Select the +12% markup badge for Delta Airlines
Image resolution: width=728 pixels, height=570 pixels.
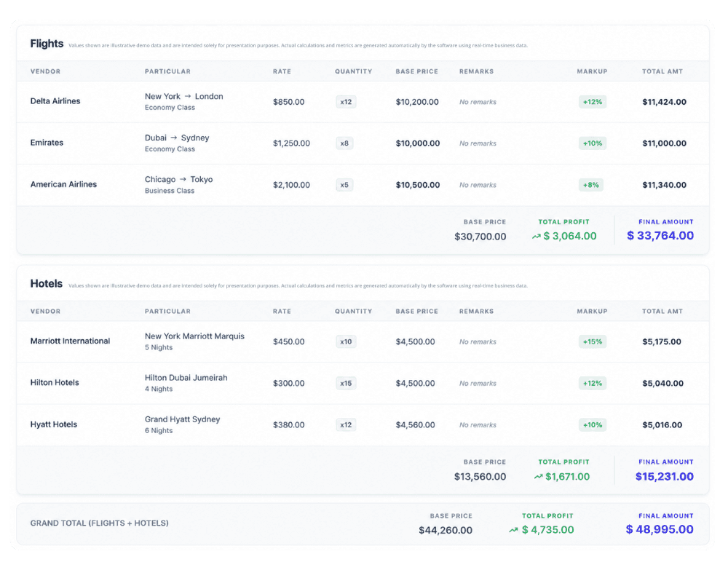tap(593, 102)
